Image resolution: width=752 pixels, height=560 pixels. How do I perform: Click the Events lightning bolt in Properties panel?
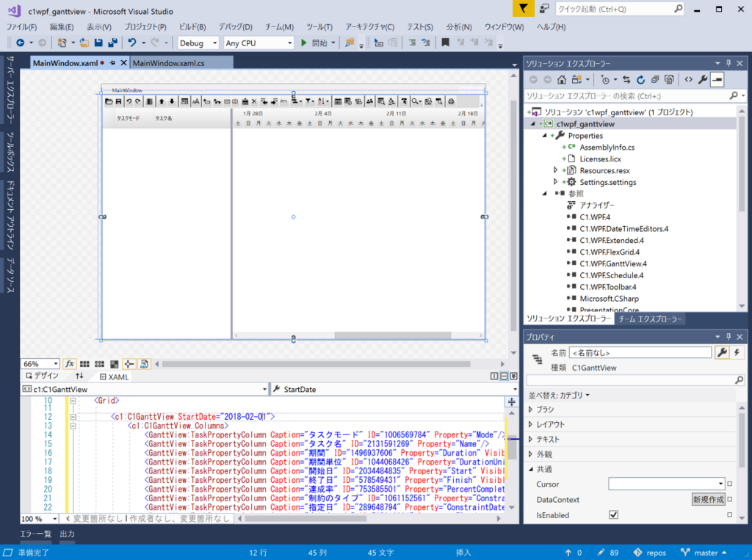[x=737, y=352]
